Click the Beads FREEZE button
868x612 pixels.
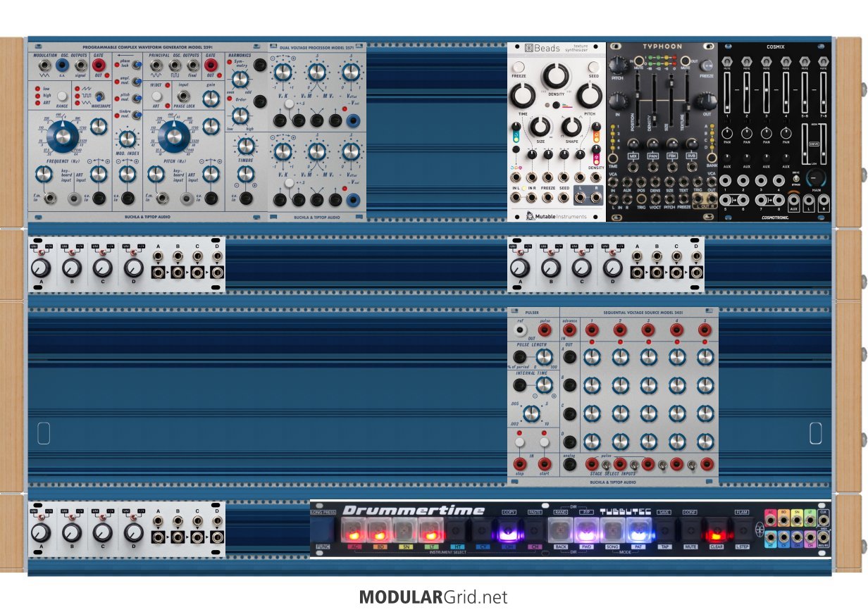click(518, 68)
